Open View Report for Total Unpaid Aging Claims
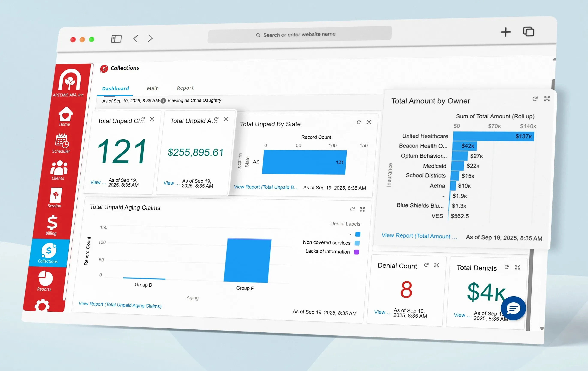The width and height of the screenshot is (588, 371). tap(120, 305)
